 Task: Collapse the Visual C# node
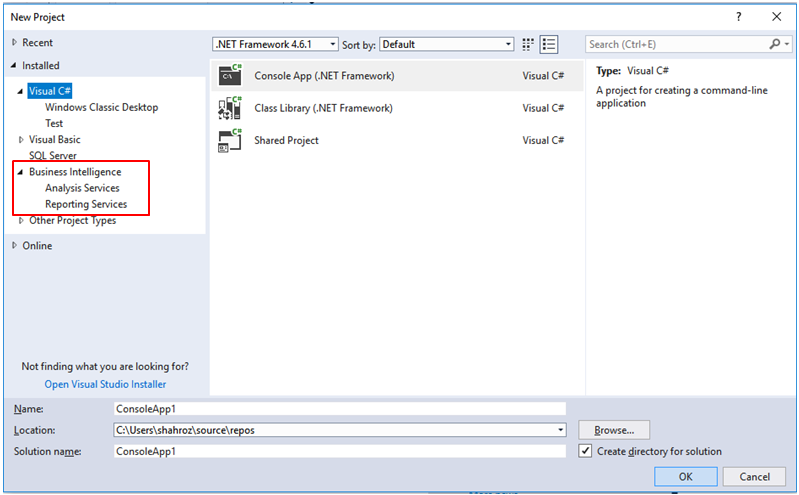point(20,91)
